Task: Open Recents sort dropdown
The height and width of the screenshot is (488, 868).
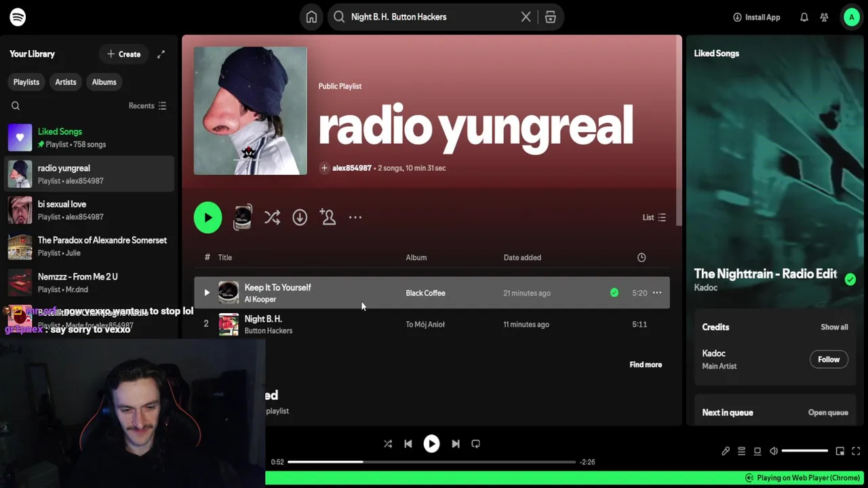Action: click(147, 106)
